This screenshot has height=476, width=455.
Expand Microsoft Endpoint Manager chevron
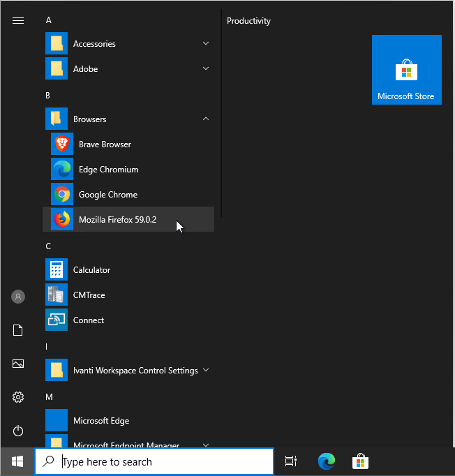pos(206,445)
